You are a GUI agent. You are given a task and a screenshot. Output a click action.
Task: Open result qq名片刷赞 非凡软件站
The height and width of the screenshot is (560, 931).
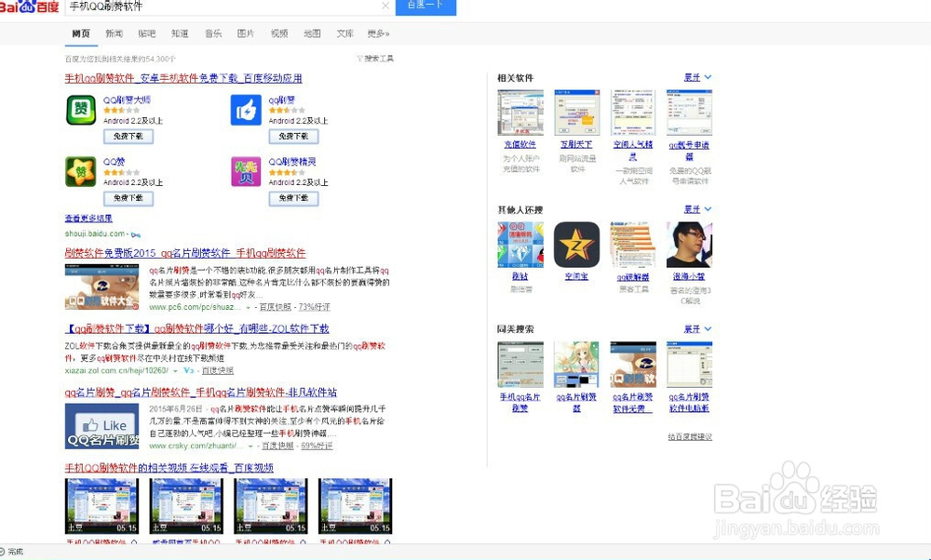(x=201, y=393)
